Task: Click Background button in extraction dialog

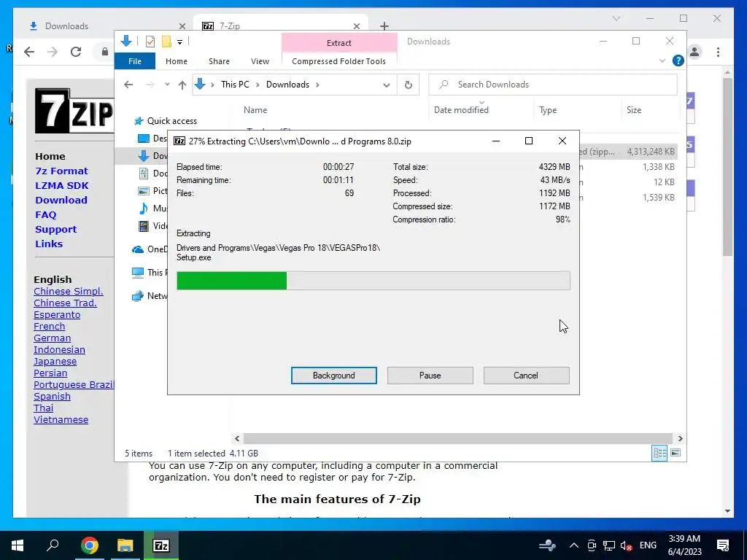Action: (333, 376)
